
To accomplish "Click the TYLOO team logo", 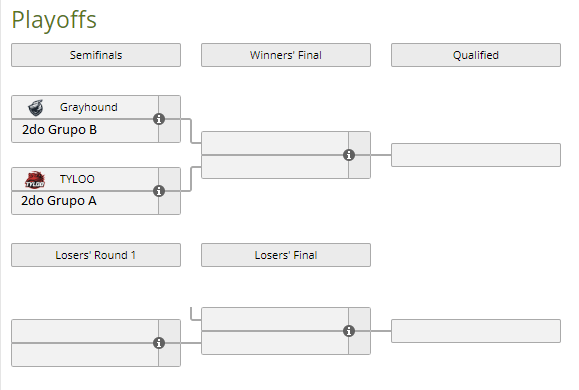I will pos(35,180).
